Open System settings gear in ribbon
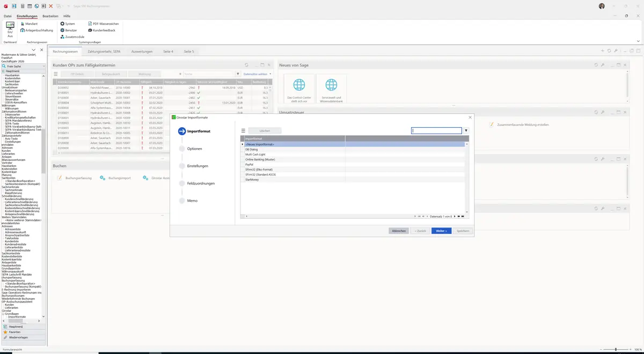This screenshot has height=354, width=644. point(68,24)
